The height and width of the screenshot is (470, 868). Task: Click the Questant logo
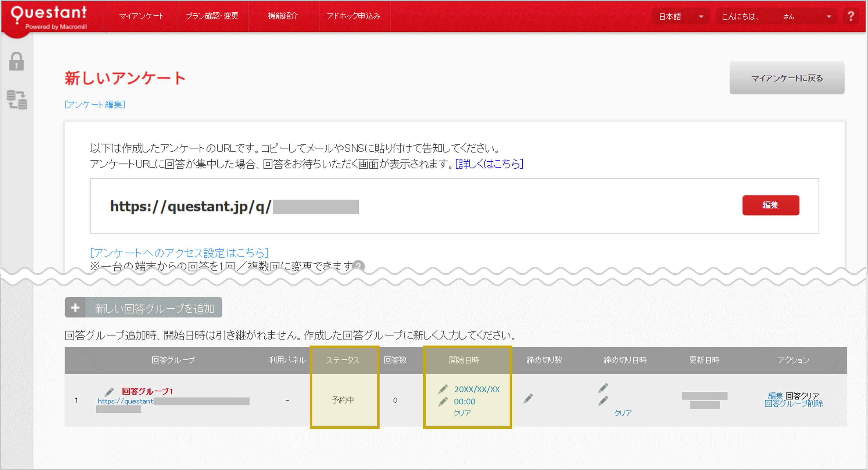coord(49,17)
